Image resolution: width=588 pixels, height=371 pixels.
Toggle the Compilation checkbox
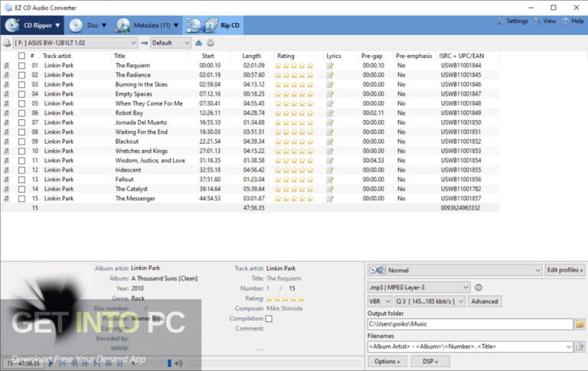[x=269, y=318]
